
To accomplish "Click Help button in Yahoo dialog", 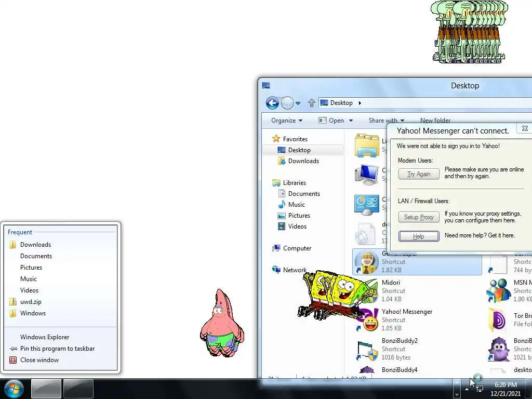I will point(419,236).
